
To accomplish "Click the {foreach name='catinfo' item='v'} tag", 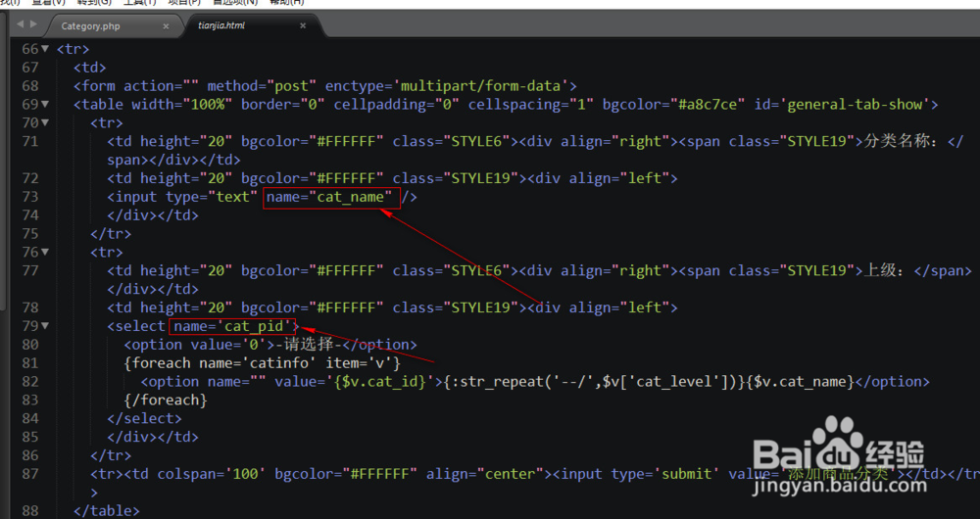I will tap(262, 363).
